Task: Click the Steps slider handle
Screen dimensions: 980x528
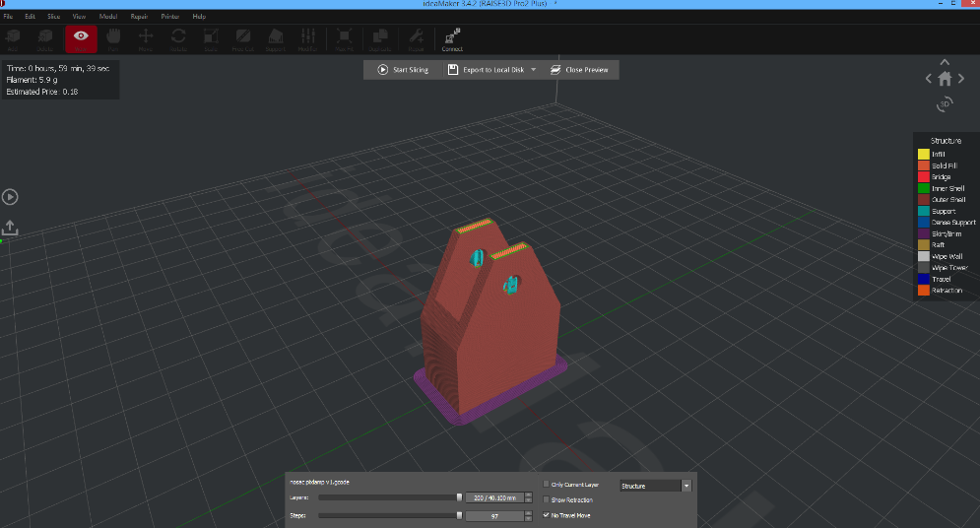Action: (x=459, y=515)
